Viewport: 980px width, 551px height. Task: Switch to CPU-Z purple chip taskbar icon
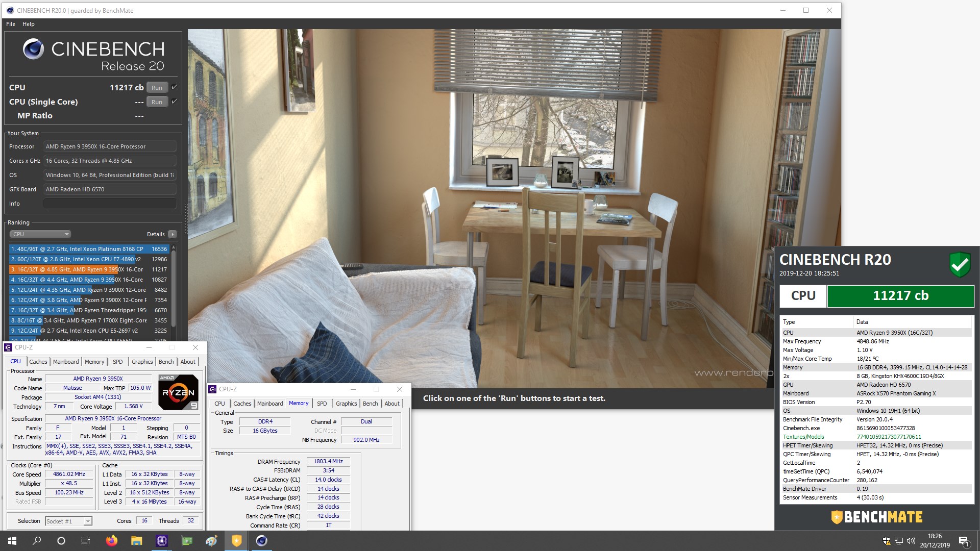[x=161, y=541]
